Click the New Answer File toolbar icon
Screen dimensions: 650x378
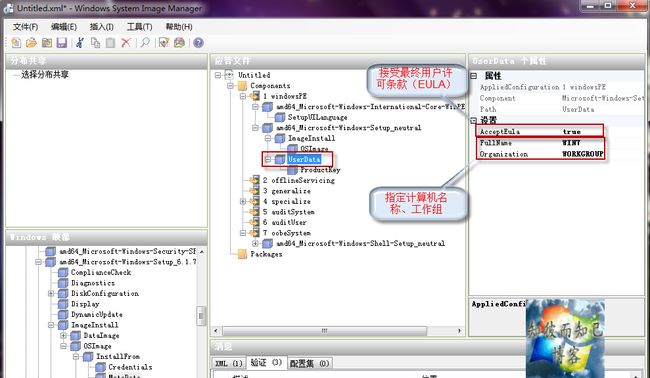(x=16, y=42)
